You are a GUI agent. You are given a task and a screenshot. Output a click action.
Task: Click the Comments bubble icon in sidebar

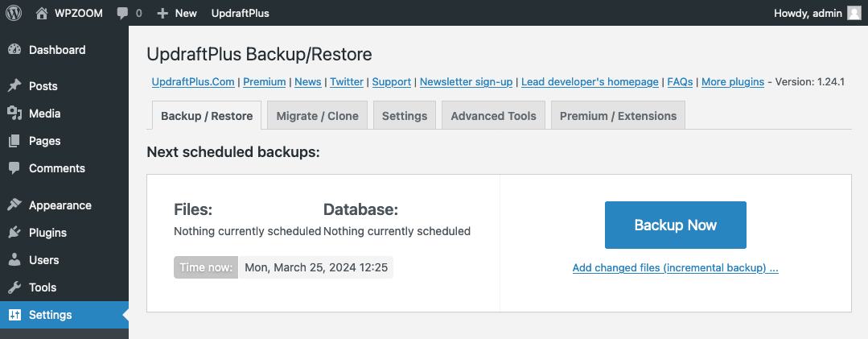pyautogui.click(x=14, y=168)
